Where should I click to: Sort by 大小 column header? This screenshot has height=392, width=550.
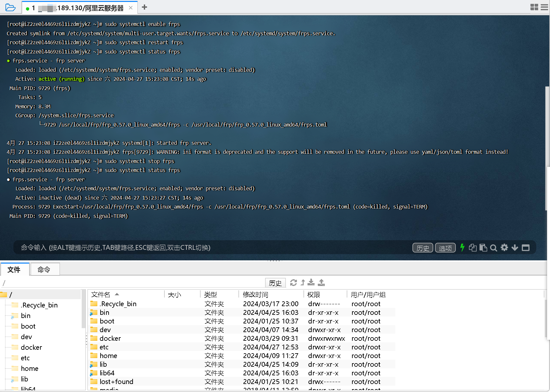183,294
